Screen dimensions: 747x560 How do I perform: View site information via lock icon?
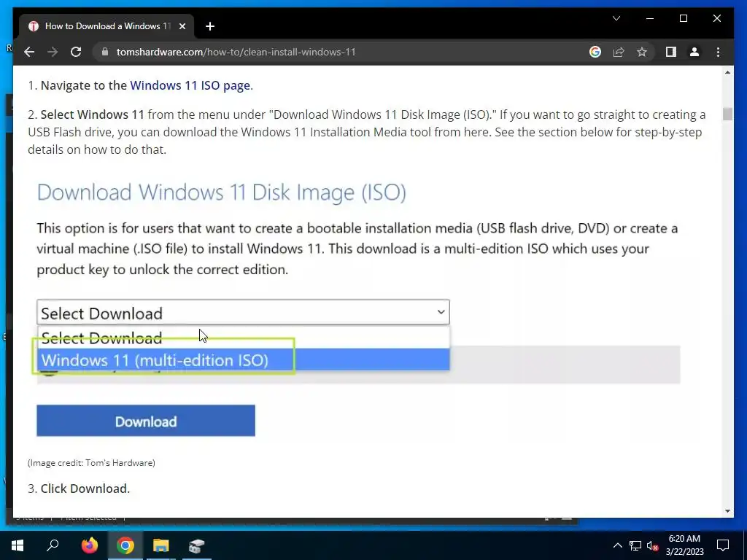tap(105, 52)
